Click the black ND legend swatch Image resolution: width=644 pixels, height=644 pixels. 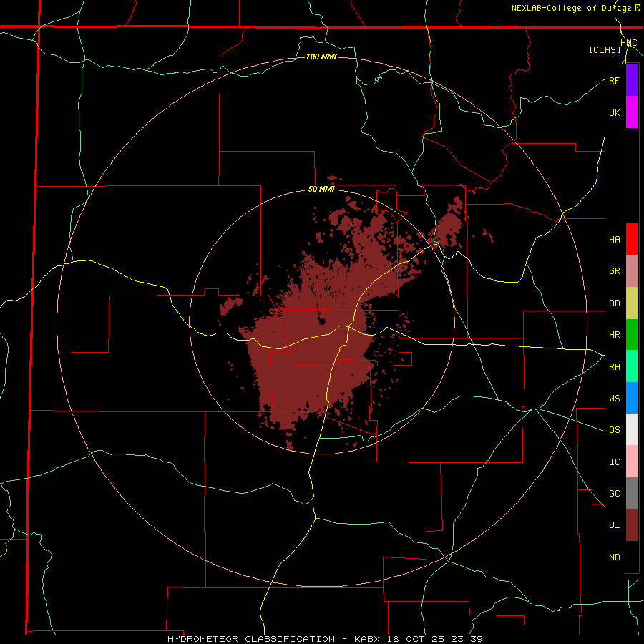click(x=632, y=557)
